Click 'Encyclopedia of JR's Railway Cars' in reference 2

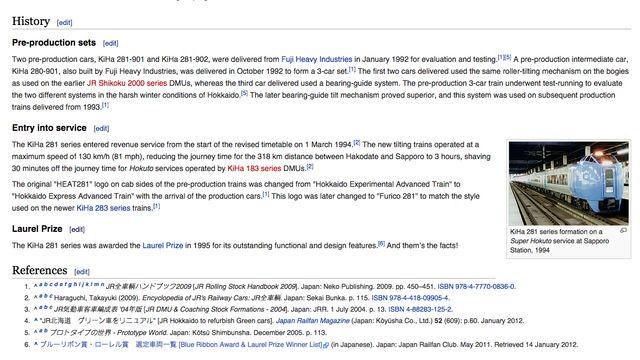(x=196, y=298)
